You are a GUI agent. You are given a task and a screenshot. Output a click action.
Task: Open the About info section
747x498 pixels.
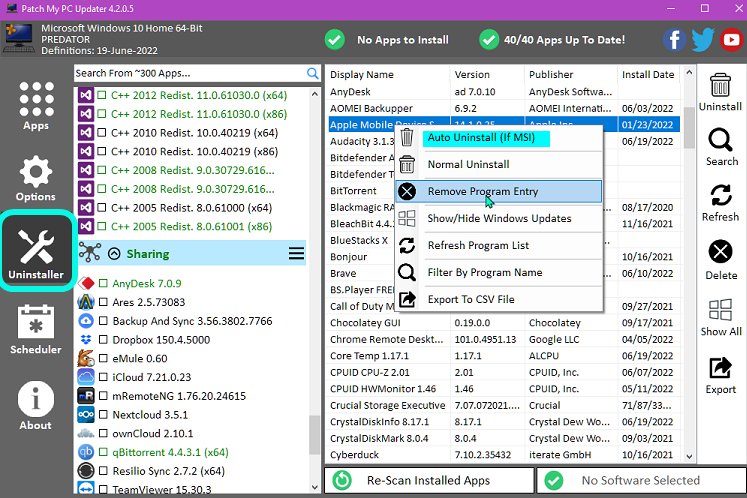[x=36, y=406]
